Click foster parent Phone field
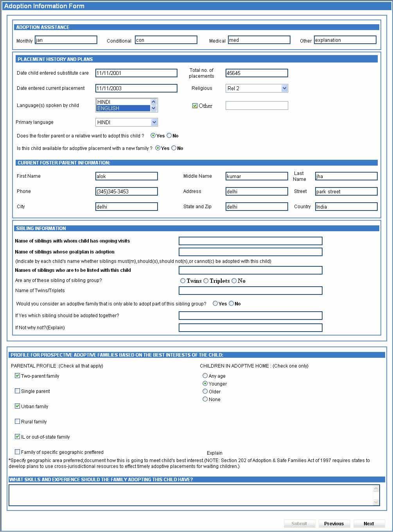 click(x=126, y=191)
